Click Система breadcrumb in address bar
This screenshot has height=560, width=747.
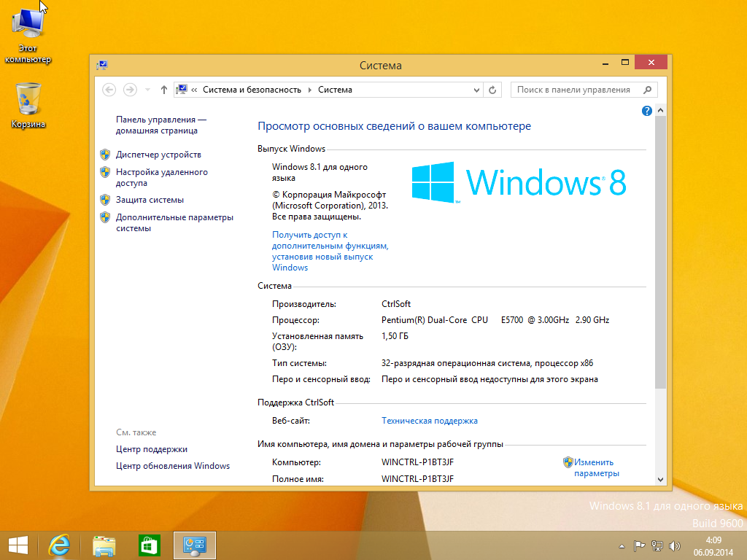tap(335, 90)
